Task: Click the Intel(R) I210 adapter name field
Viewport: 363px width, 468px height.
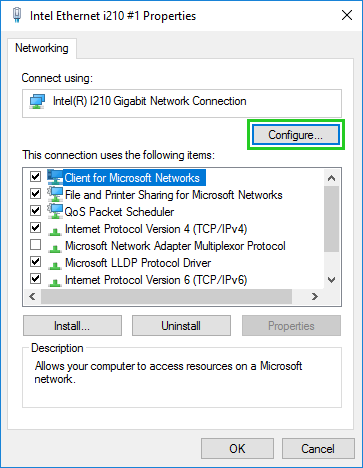Action: (x=182, y=103)
